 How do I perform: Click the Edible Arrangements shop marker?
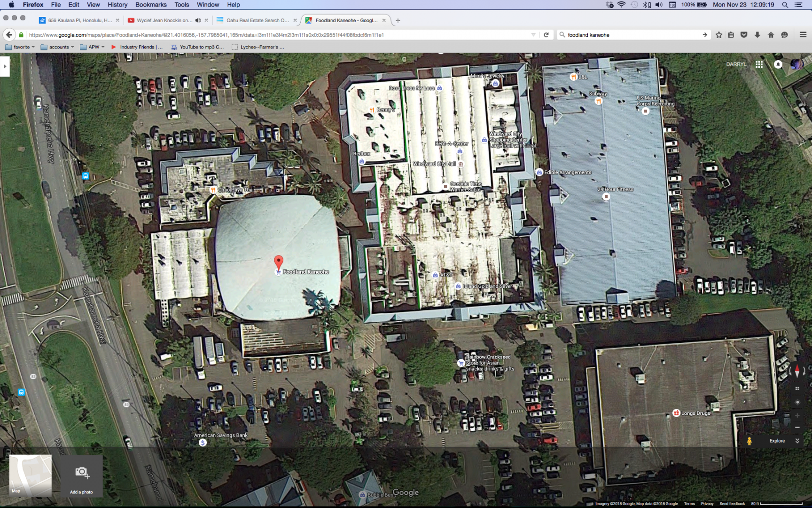coord(539,172)
